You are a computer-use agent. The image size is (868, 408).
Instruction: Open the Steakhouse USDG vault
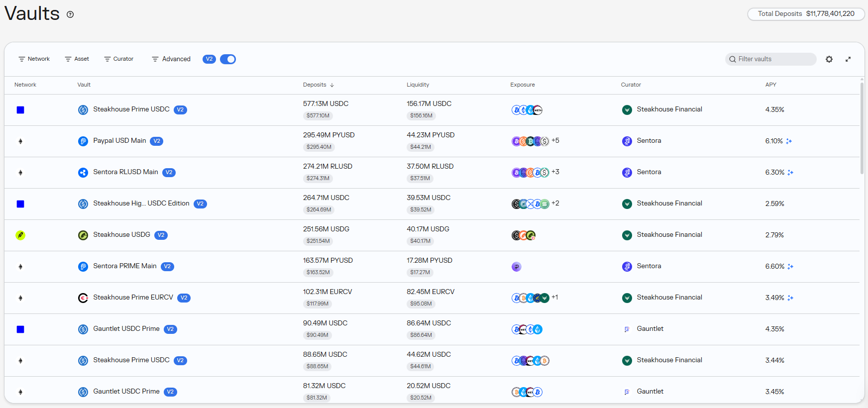[x=121, y=235]
